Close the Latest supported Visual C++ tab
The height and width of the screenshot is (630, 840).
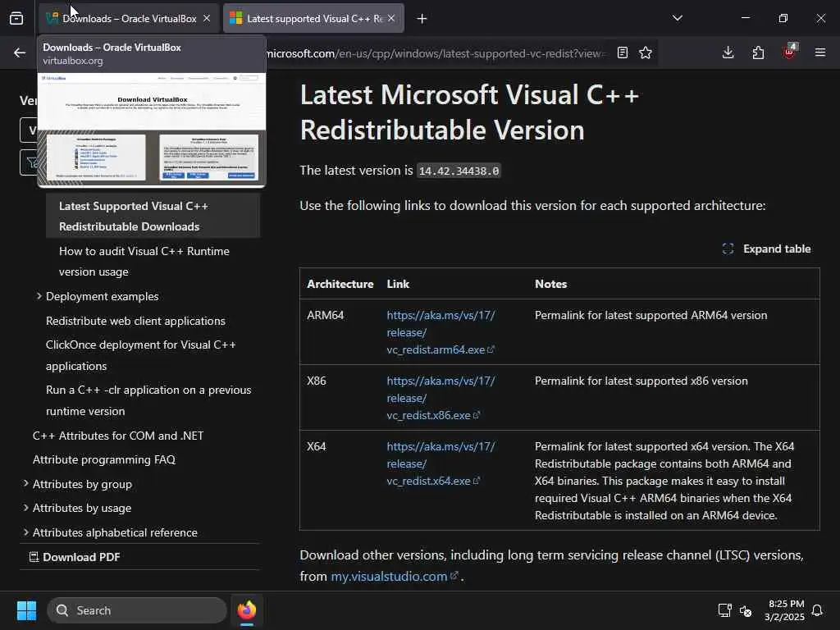click(391, 18)
